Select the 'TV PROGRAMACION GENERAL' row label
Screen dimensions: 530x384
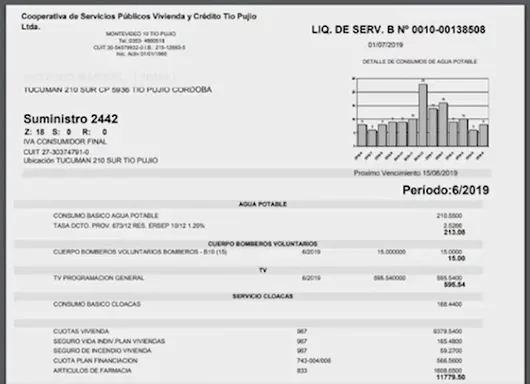pos(99,278)
